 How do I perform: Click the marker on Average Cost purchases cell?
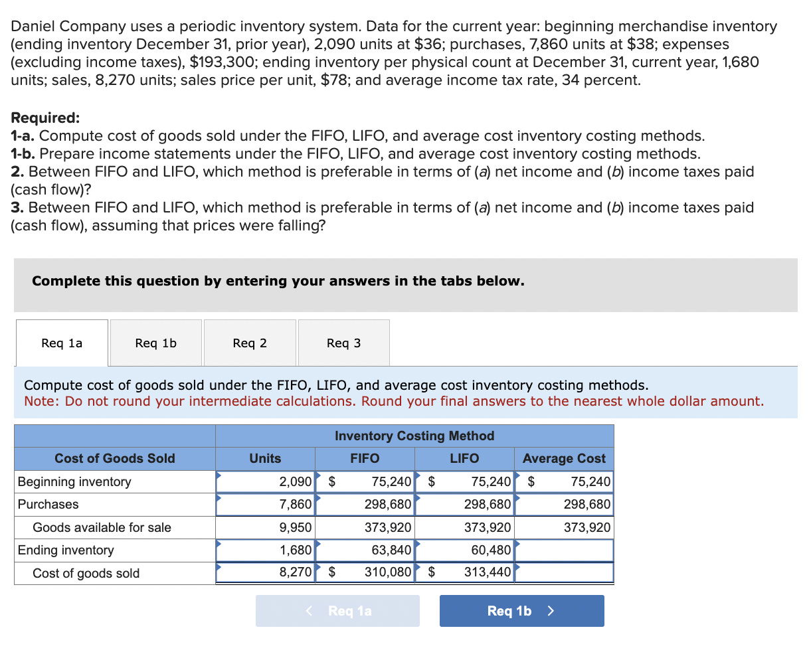[x=517, y=499]
